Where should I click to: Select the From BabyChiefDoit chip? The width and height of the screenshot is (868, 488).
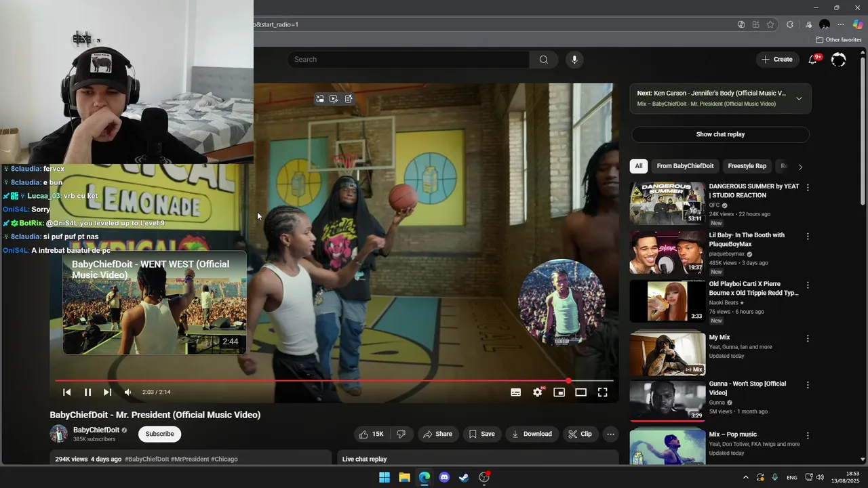(x=685, y=166)
